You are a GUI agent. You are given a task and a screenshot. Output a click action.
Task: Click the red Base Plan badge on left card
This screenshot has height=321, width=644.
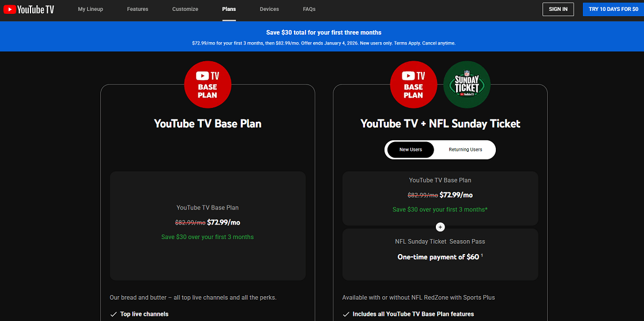(x=208, y=84)
